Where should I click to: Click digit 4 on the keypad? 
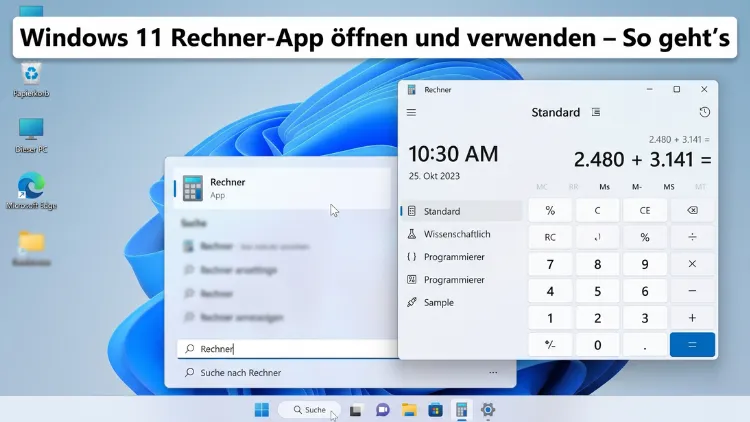(x=550, y=291)
